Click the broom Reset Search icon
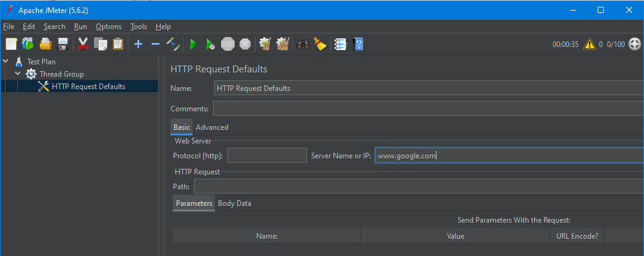 click(319, 44)
